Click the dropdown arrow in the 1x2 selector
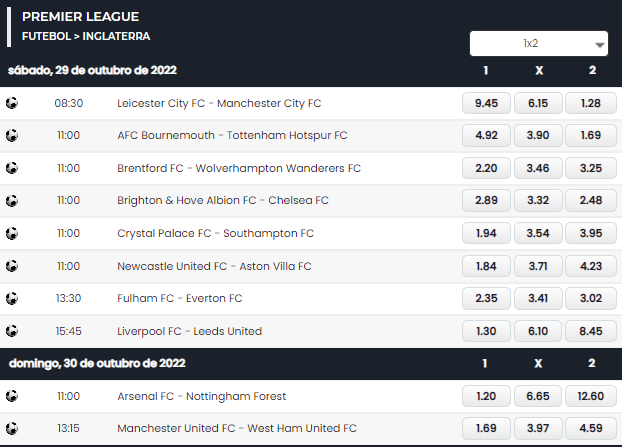622x447 pixels. point(600,45)
